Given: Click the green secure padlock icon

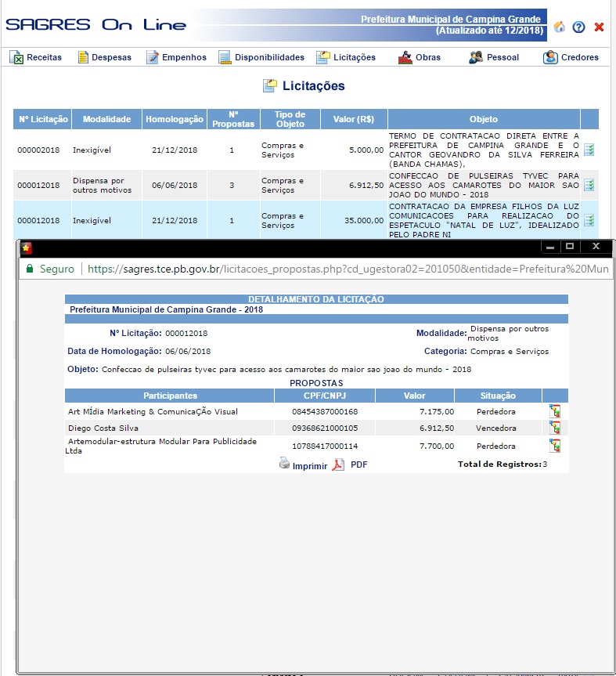Looking at the screenshot, I should click(x=30, y=269).
